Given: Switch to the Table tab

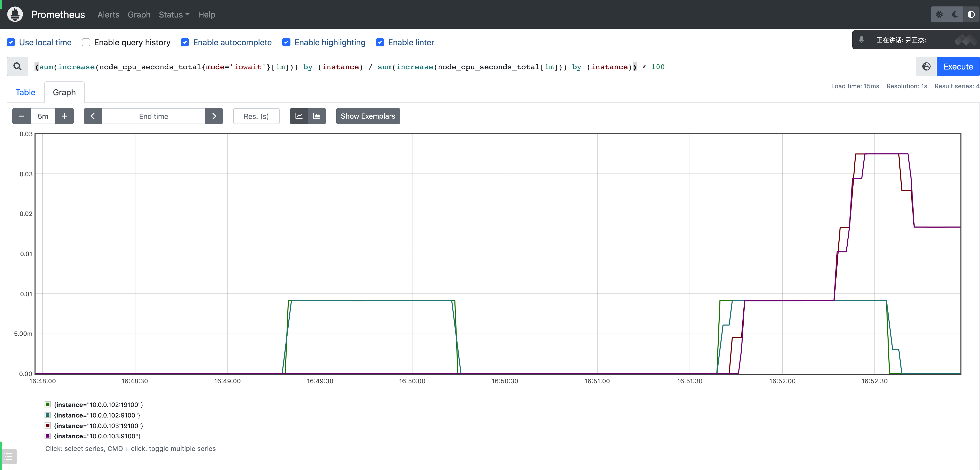Looking at the screenshot, I should [x=25, y=92].
